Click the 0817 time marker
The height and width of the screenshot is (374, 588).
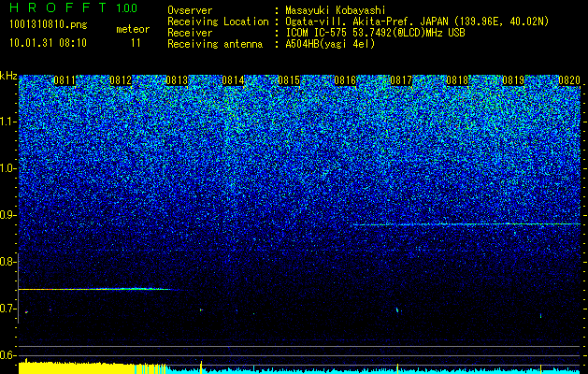401,80
